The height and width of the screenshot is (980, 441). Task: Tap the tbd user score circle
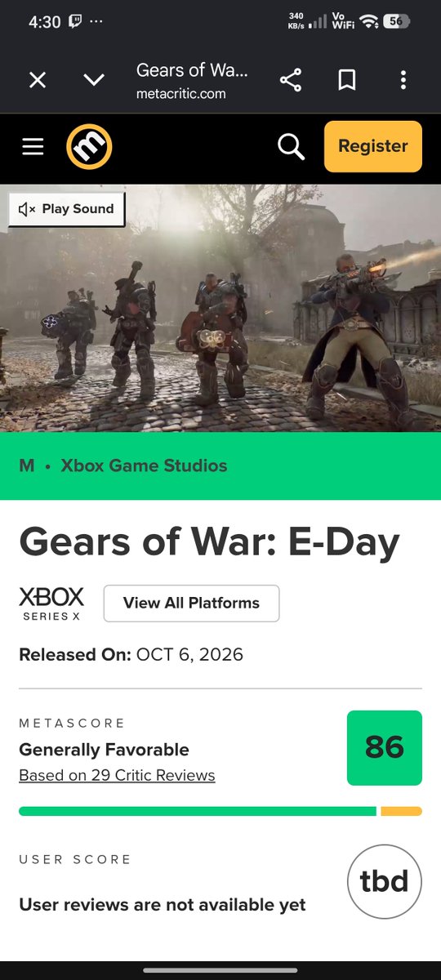click(385, 882)
